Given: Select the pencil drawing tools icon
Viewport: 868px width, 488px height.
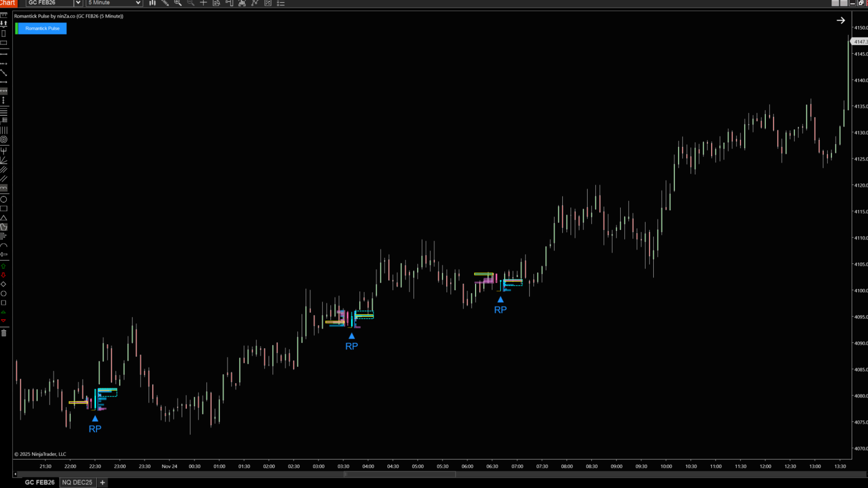Looking at the screenshot, I should [165, 3].
